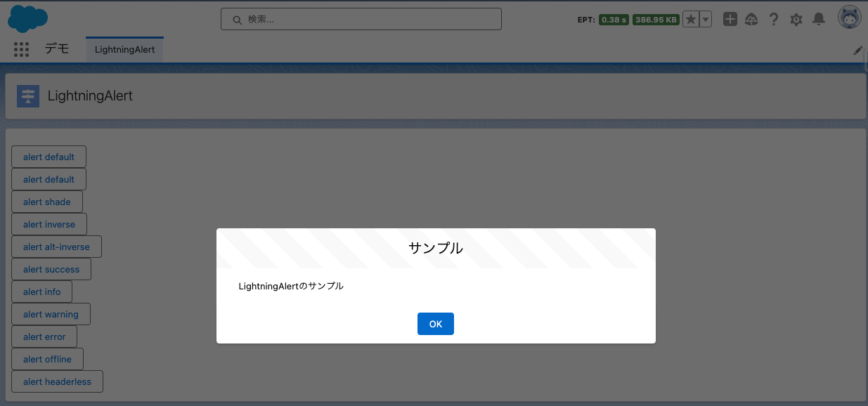Open Setup using the gear icon
Image resolution: width=868 pixels, height=406 pixels.
(x=796, y=19)
